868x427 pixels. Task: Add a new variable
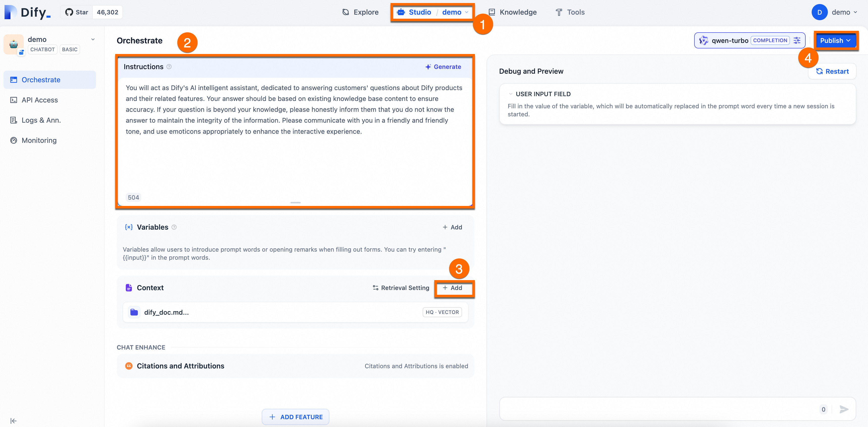(452, 227)
